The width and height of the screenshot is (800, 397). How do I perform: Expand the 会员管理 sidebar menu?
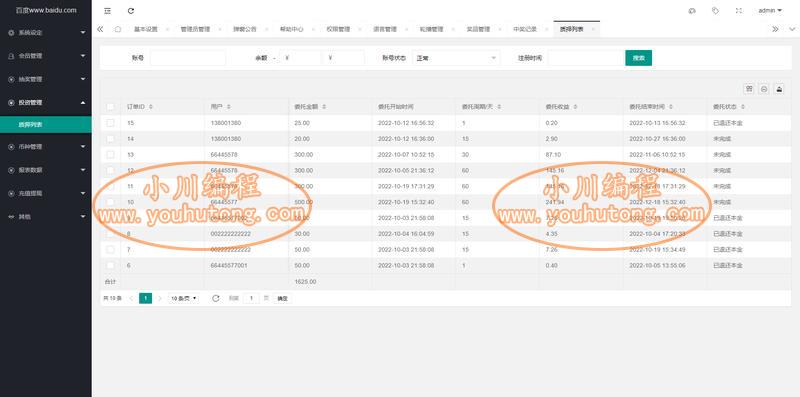click(x=46, y=56)
